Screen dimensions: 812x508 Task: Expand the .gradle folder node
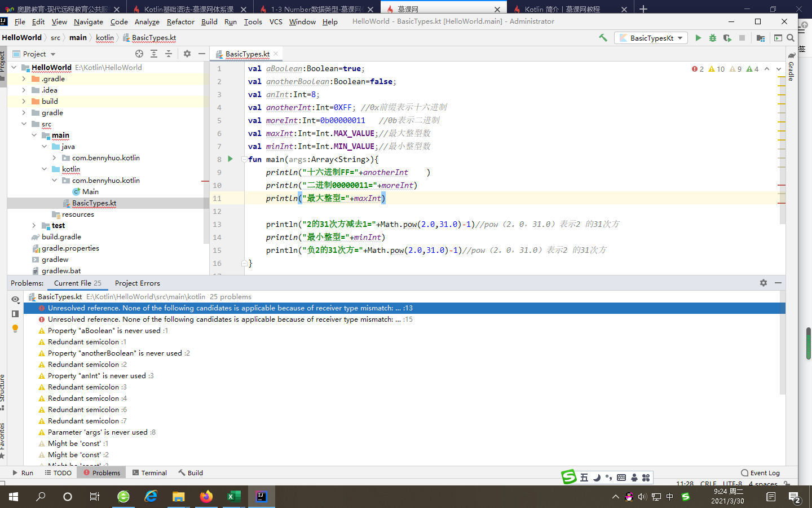coord(24,79)
